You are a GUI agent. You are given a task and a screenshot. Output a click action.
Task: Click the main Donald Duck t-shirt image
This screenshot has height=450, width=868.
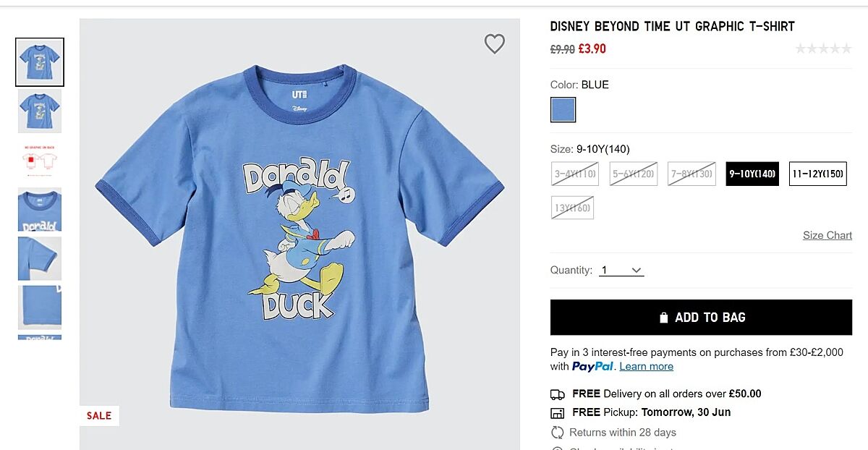click(299, 239)
